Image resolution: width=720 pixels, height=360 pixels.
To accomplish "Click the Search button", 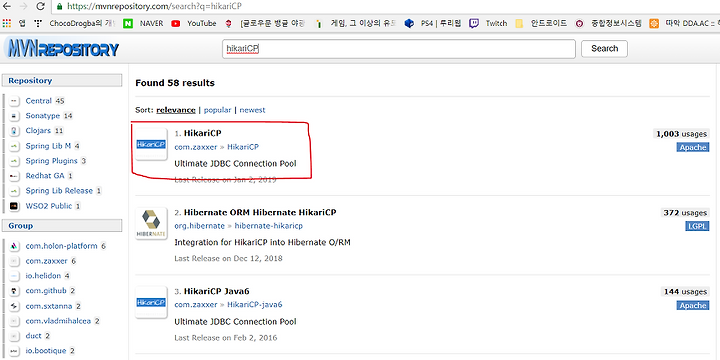I will [604, 49].
